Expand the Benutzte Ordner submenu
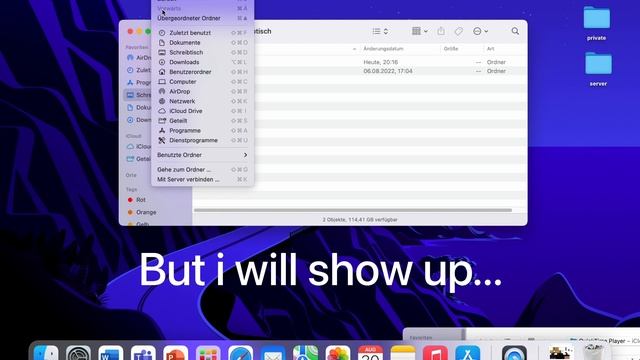 pyautogui.click(x=202, y=155)
